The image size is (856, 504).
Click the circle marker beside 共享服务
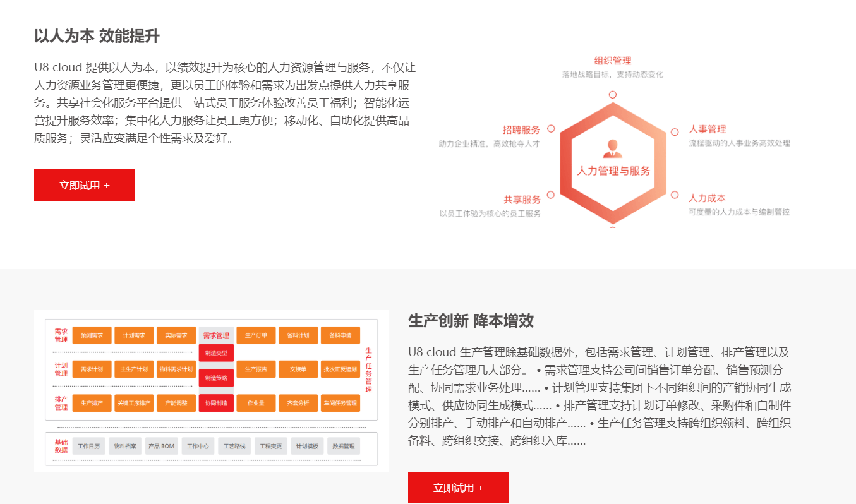(550, 195)
